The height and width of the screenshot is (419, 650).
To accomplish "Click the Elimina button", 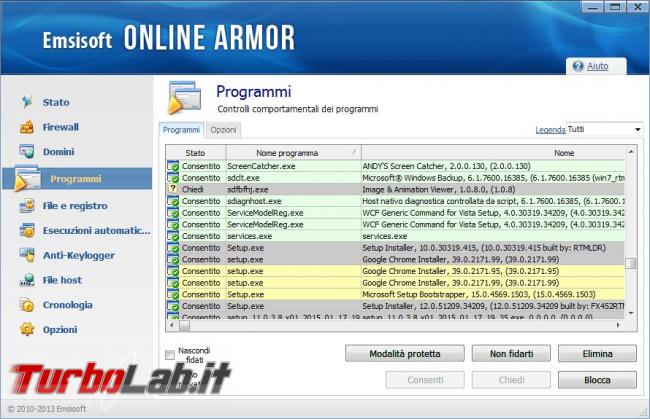I will point(597,354).
